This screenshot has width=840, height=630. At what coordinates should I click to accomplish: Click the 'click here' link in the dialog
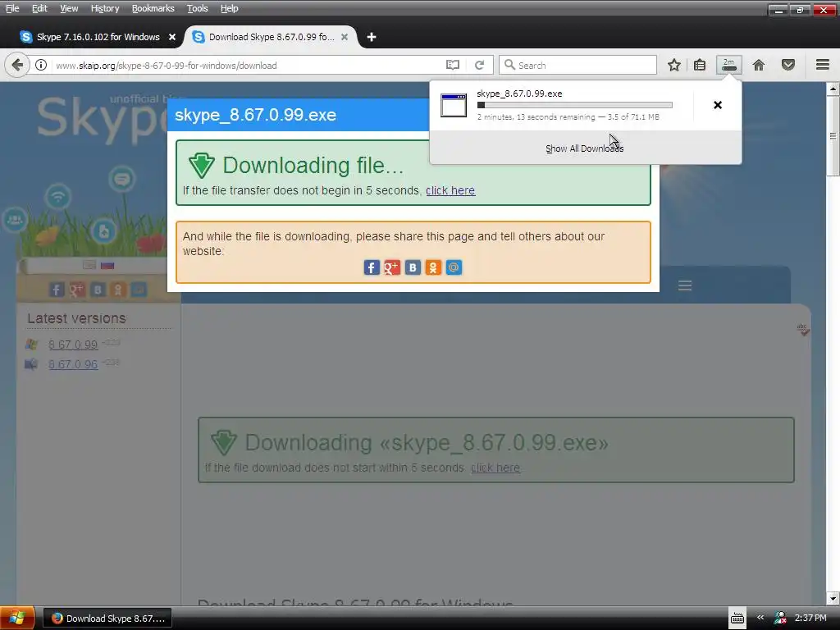click(x=450, y=190)
